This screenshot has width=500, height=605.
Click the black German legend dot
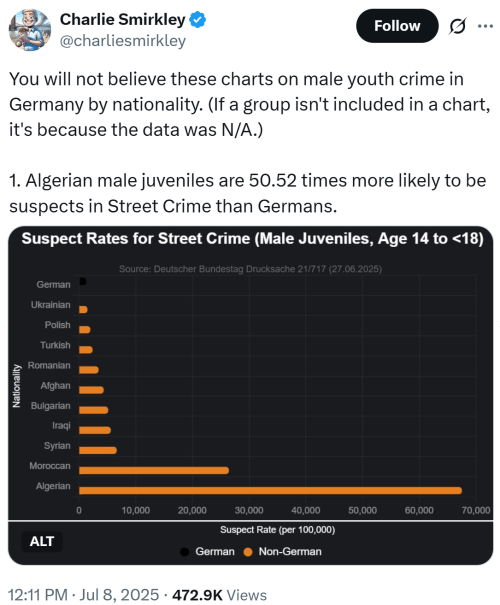click(184, 552)
